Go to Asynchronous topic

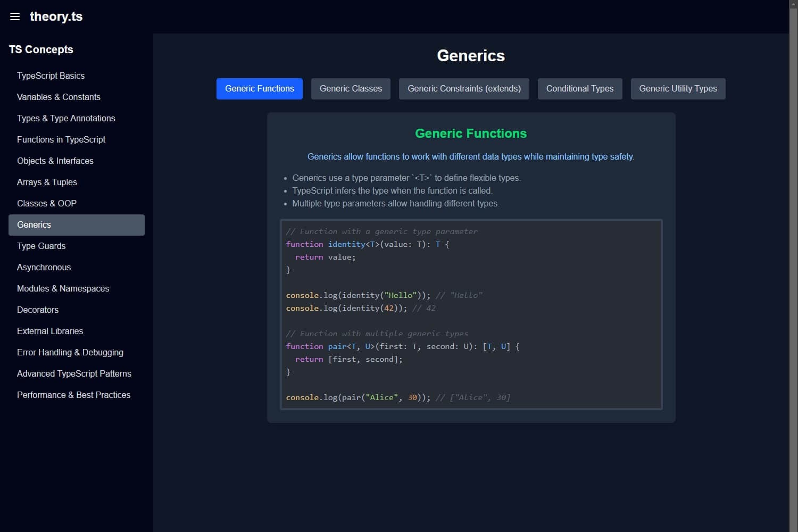click(77, 268)
